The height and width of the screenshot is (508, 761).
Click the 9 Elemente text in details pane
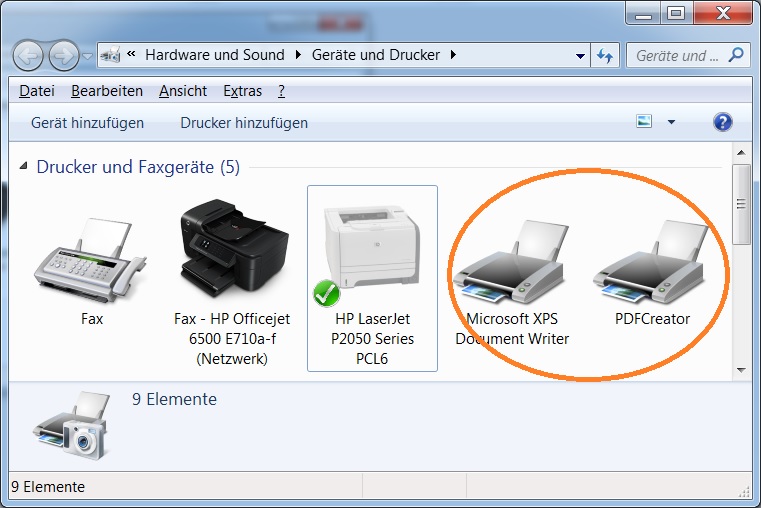(x=174, y=399)
